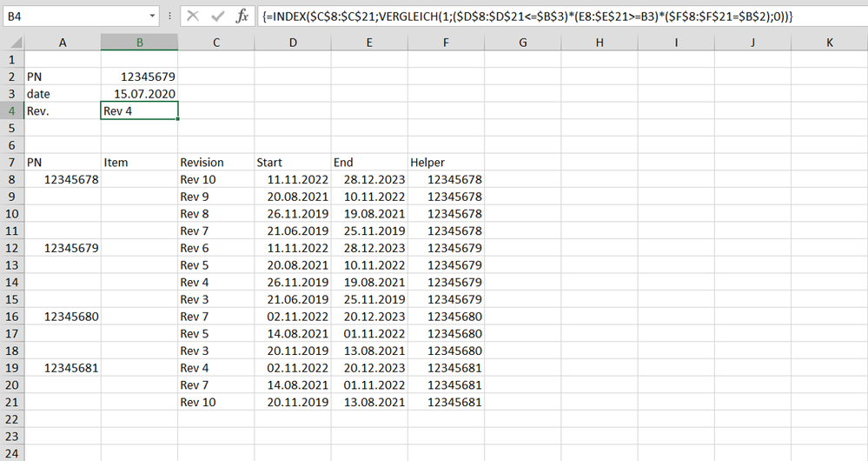Viewport: 868px width, 461px height.
Task: Click end date 19.08.2021 in row 14
Action: coord(369,282)
